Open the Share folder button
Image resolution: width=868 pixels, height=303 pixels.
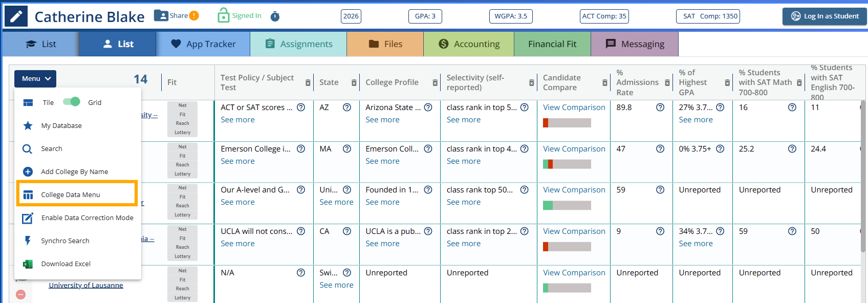click(171, 16)
